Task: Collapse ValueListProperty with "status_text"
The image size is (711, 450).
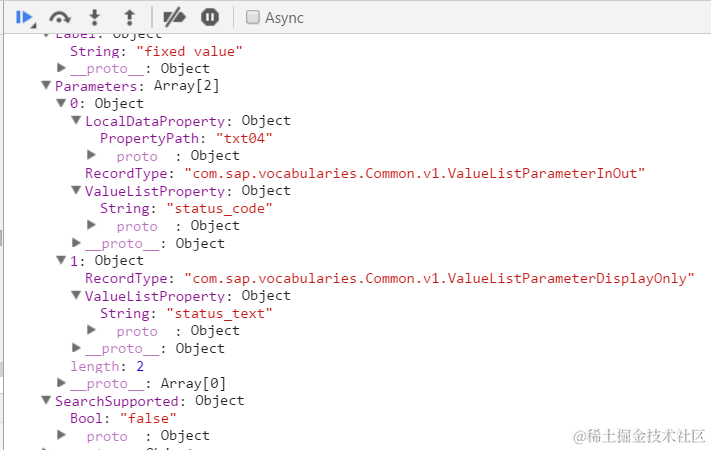Action: (x=76, y=295)
